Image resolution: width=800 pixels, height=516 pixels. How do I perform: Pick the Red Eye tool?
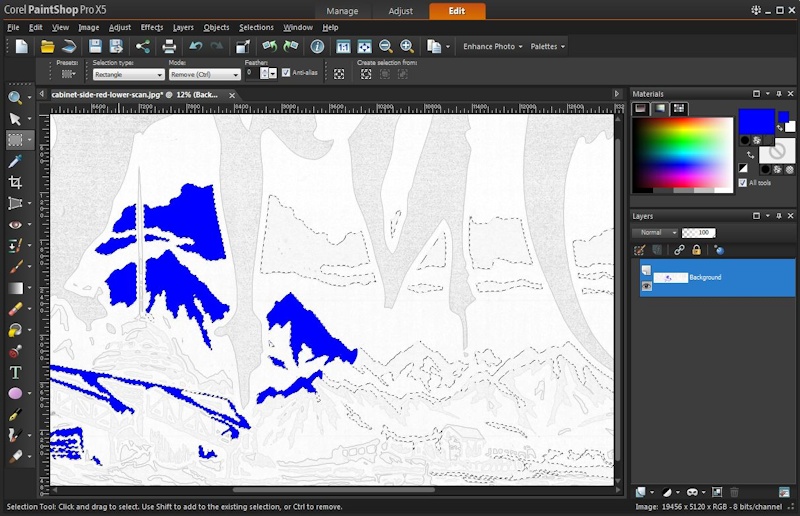15,225
